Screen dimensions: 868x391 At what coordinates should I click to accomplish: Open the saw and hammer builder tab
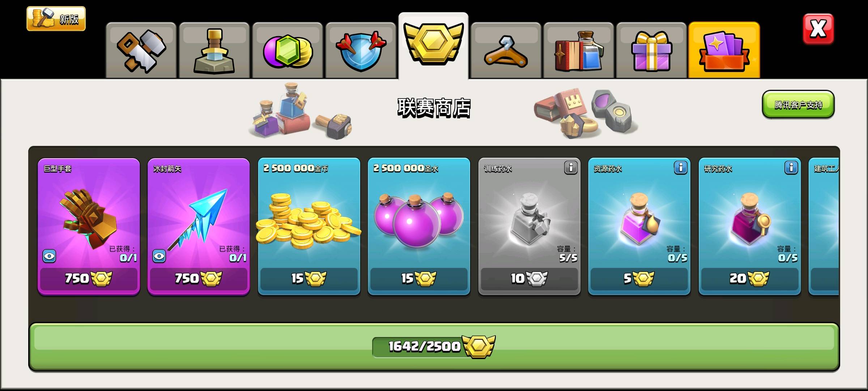(141, 50)
